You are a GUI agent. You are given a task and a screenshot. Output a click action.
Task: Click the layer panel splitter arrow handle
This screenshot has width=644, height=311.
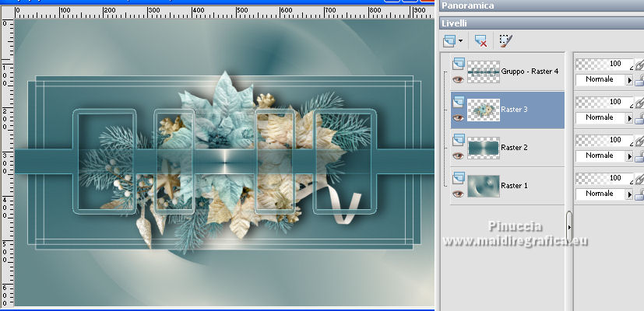(568, 227)
